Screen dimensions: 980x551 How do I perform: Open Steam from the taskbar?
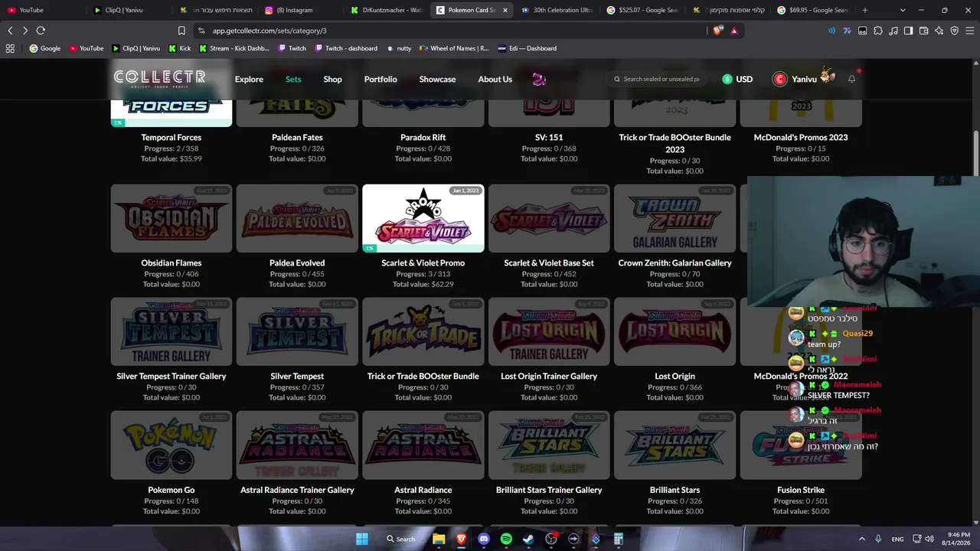coord(528,539)
